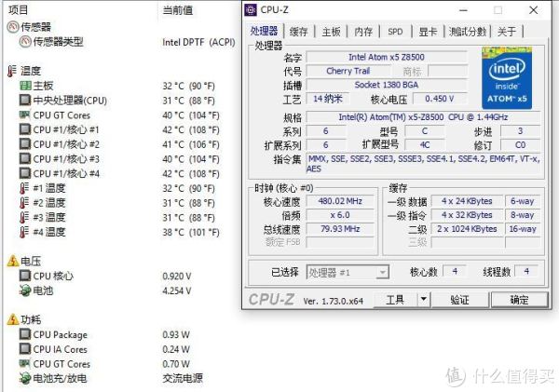
Task: Click the 核心速度 value 480.02 MHz
Action: [340, 201]
